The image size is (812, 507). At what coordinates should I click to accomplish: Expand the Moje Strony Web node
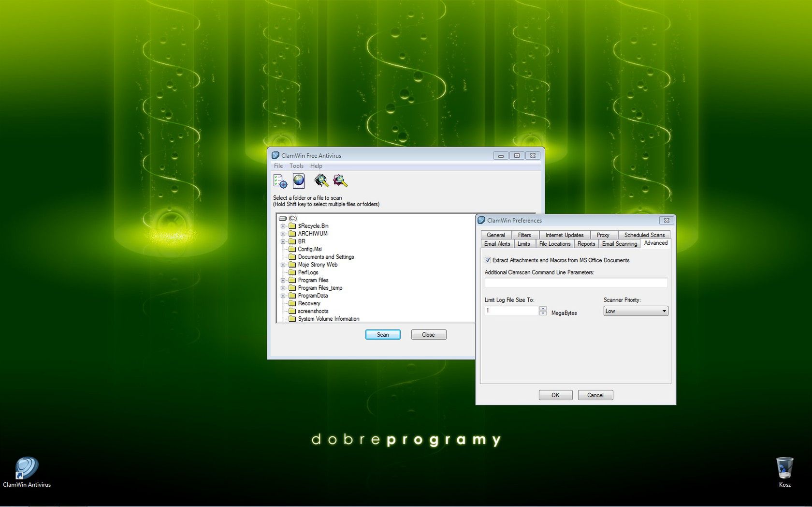[x=283, y=265]
